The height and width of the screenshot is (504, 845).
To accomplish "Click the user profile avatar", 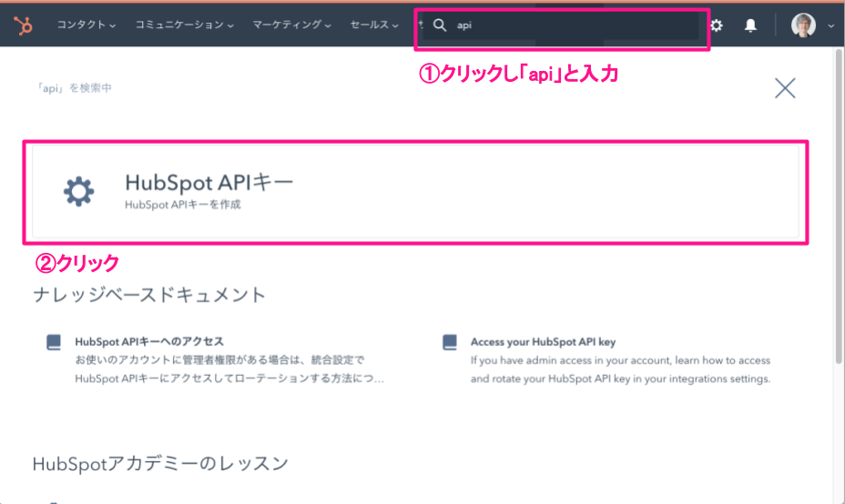I will coord(803,25).
